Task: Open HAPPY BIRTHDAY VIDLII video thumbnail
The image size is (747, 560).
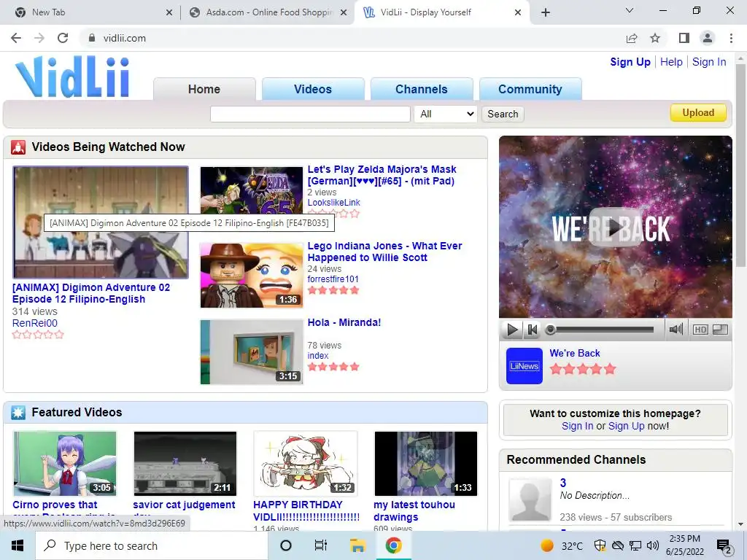Action: 306,463
